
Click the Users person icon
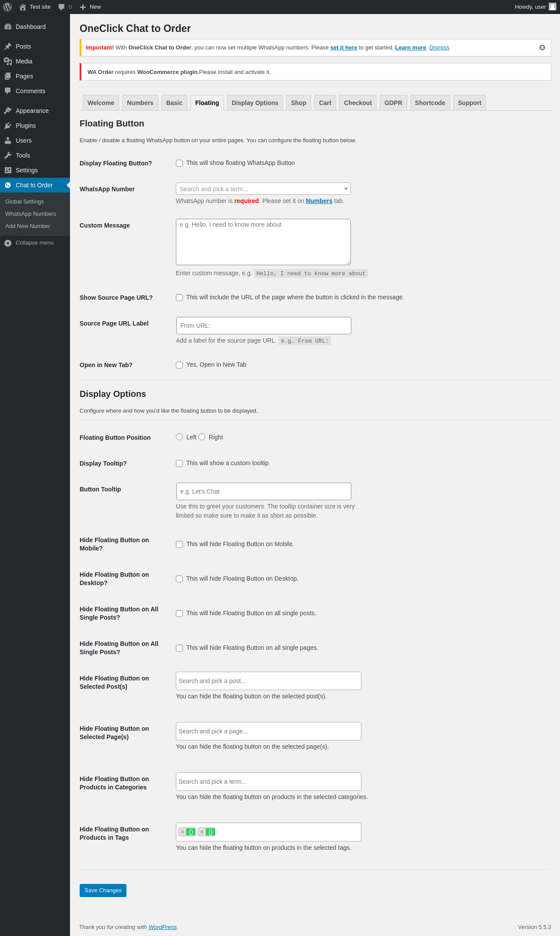pyautogui.click(x=8, y=140)
